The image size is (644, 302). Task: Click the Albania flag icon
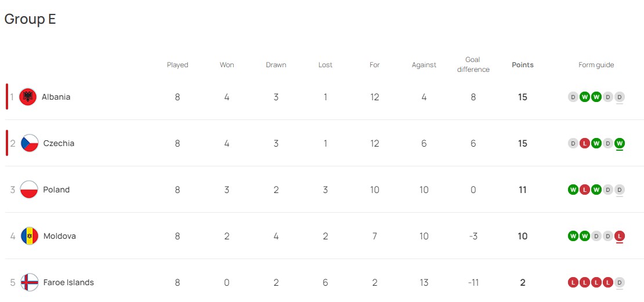28,97
